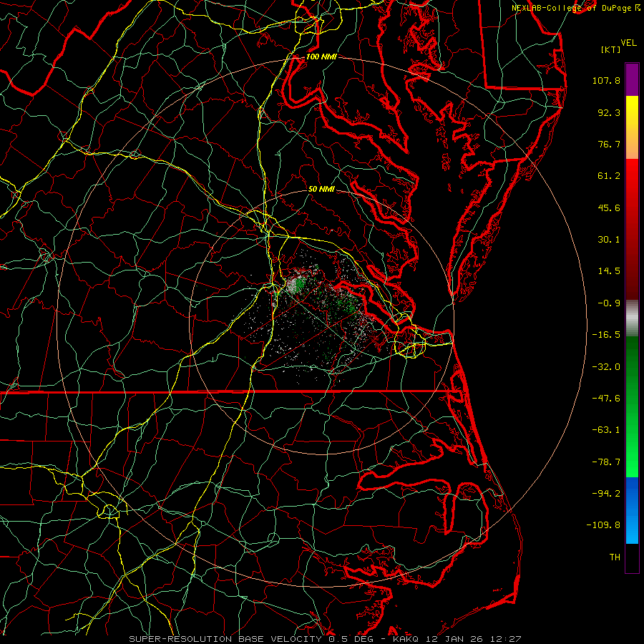Viewport: 644px width, 644px height.
Task: Select the 14.5 legend value
Action: (609, 271)
